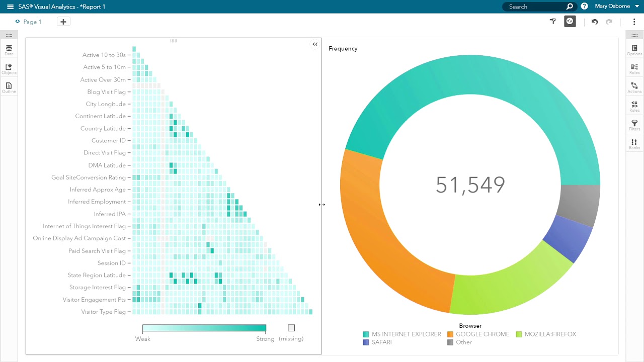
Task: Toggle the report diagram view icon
Action: click(570, 21)
